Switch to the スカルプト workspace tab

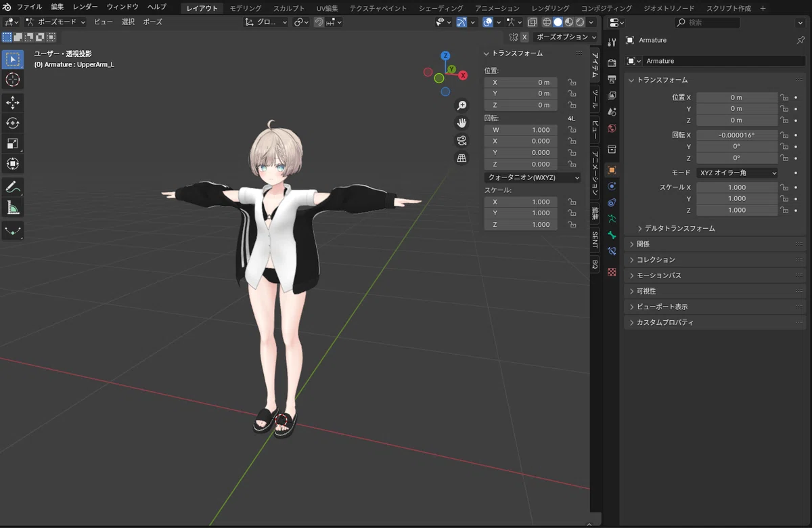coord(289,8)
